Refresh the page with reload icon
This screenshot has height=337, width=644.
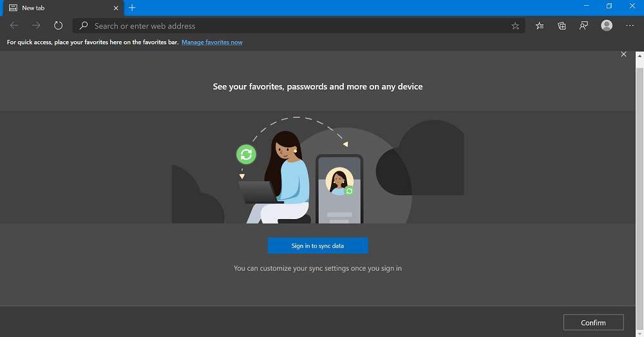(59, 26)
